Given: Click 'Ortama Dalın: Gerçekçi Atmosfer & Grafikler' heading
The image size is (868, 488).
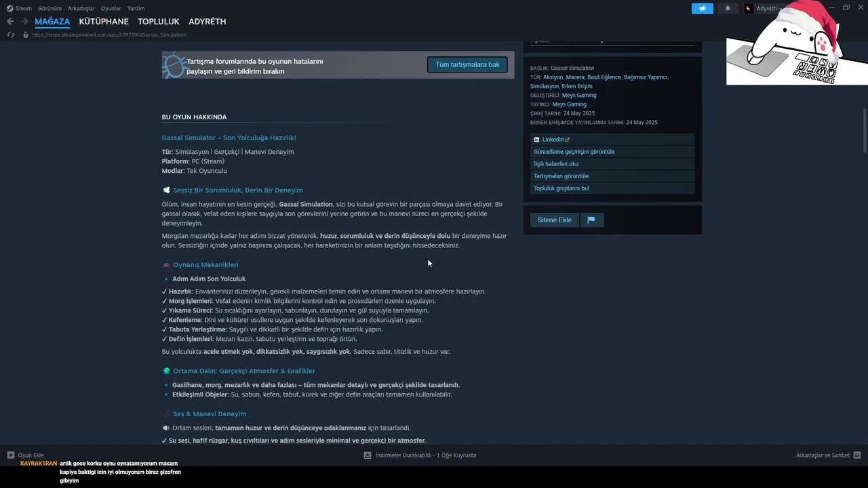Looking at the screenshot, I should [244, 371].
